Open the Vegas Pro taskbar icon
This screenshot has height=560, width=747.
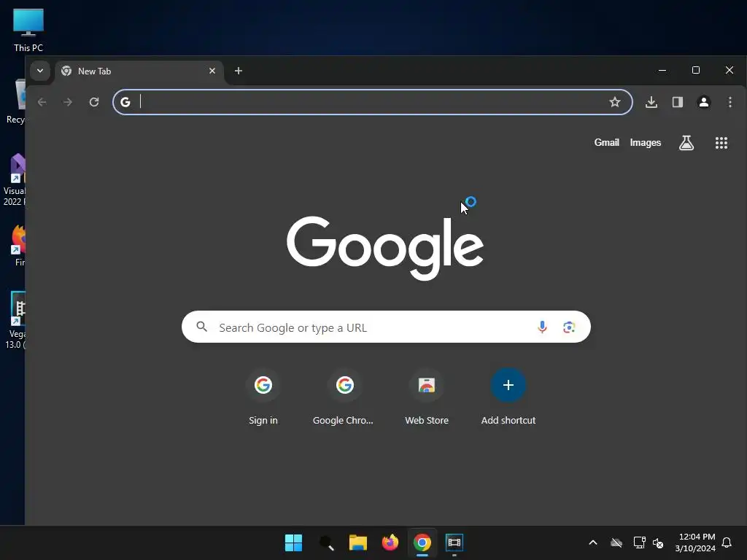pos(454,542)
